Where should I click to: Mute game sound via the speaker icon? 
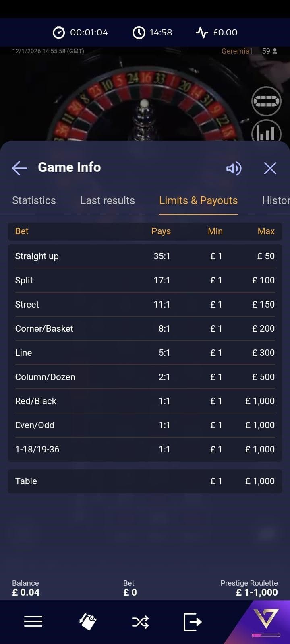click(234, 169)
